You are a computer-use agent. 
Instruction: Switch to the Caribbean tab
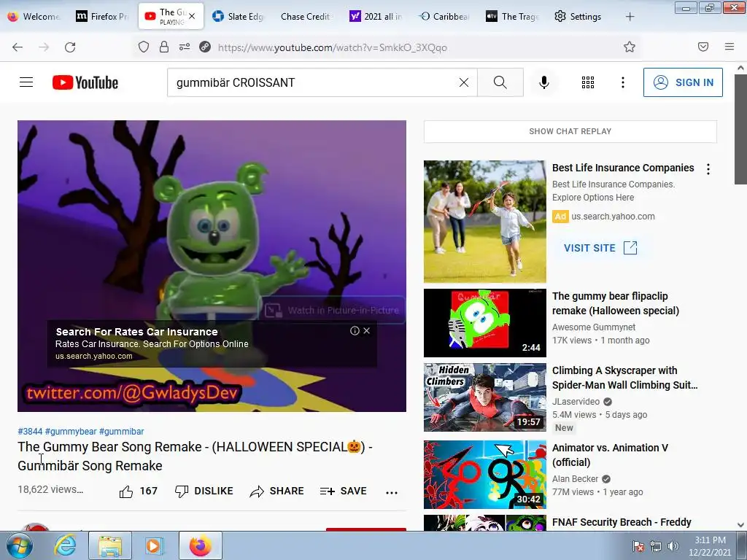444,16
